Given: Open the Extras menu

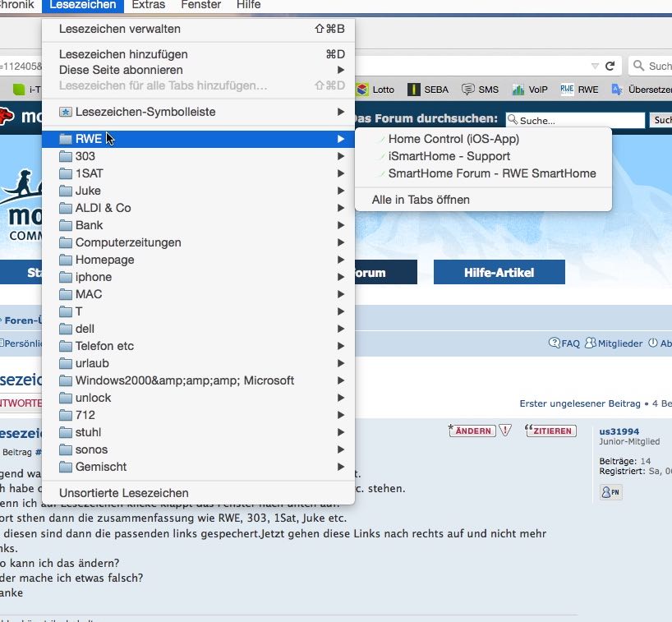Looking at the screenshot, I should click(149, 5).
